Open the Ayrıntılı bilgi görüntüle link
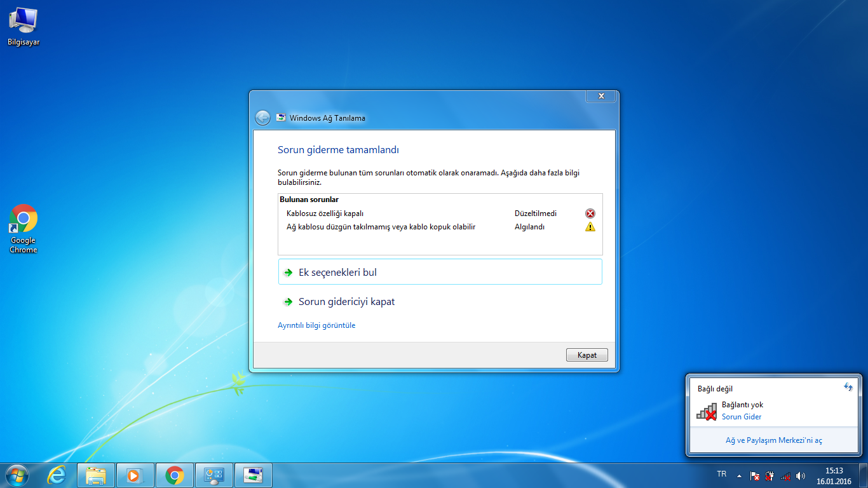Viewport: 868px width, 488px height. point(316,325)
